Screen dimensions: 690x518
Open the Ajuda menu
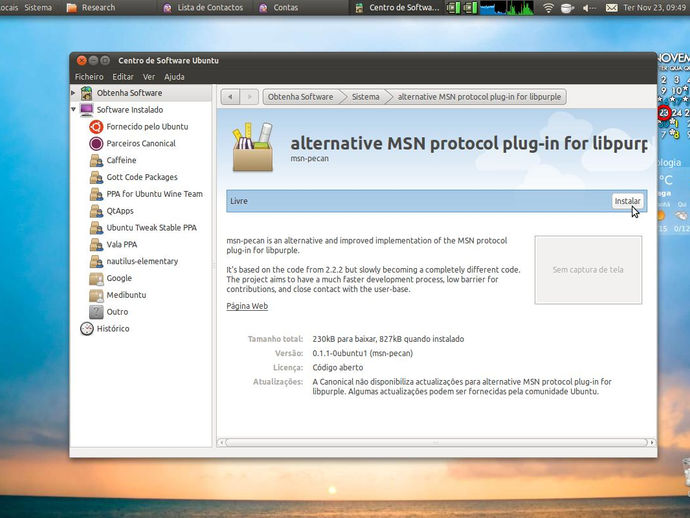coord(174,77)
